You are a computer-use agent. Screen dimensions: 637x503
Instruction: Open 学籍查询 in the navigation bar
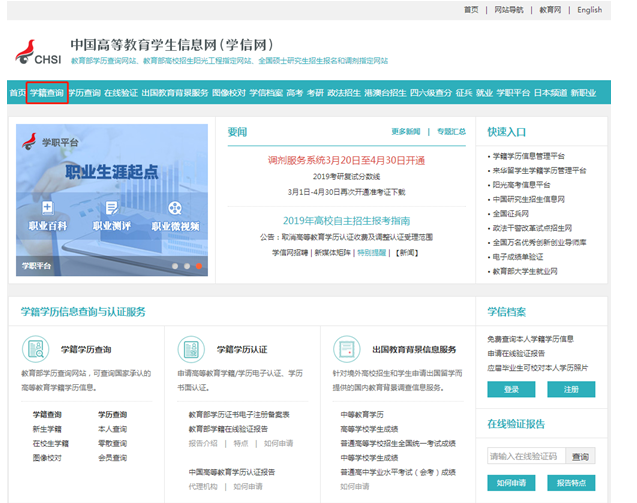47,93
